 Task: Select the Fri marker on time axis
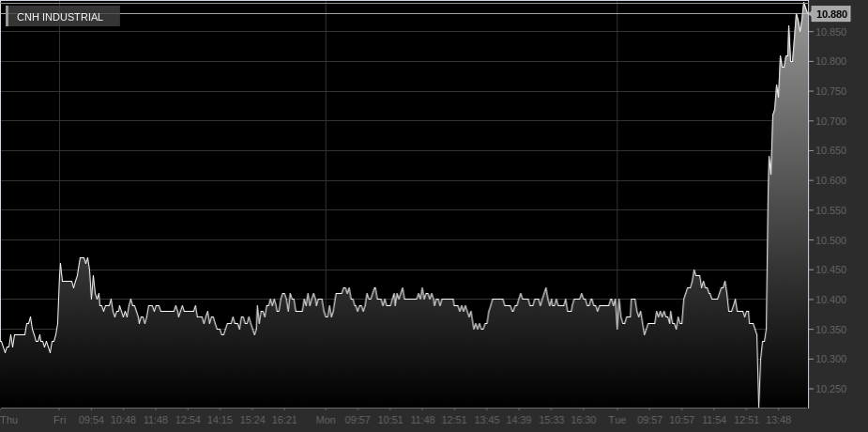coord(60,420)
